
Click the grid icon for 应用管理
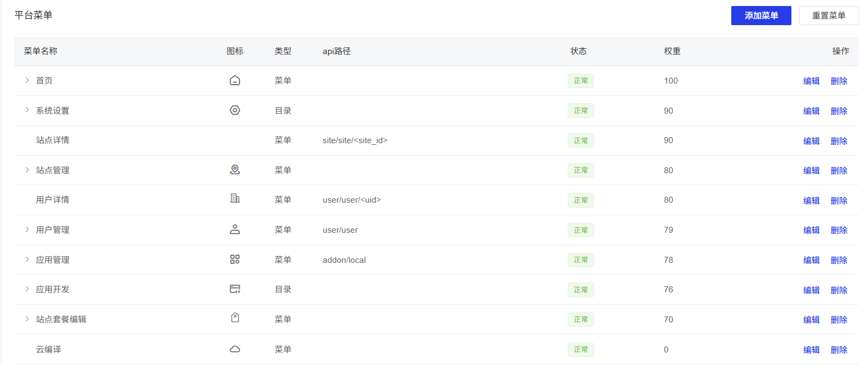click(x=235, y=260)
